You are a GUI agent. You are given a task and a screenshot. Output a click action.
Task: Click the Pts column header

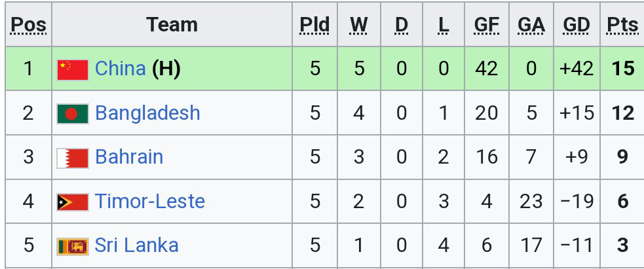pyautogui.click(x=622, y=25)
